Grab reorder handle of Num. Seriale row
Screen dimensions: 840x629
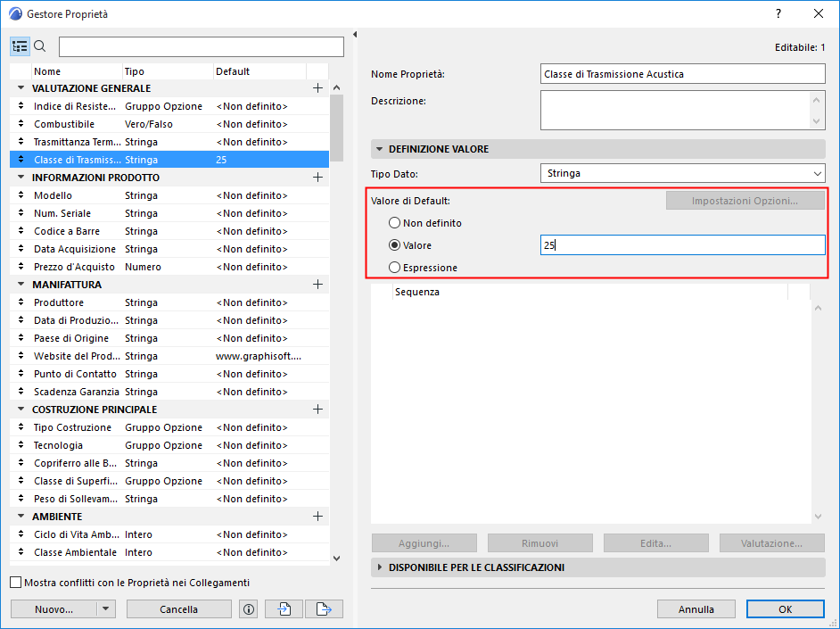21,213
